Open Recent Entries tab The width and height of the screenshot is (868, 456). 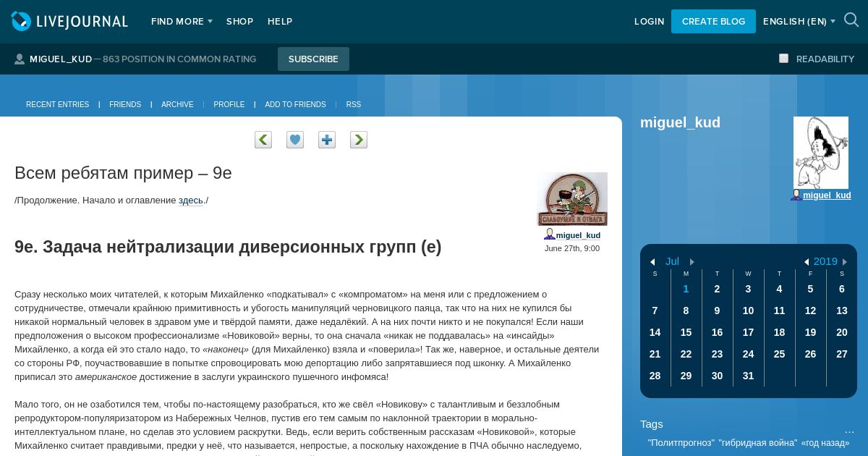pyautogui.click(x=57, y=105)
